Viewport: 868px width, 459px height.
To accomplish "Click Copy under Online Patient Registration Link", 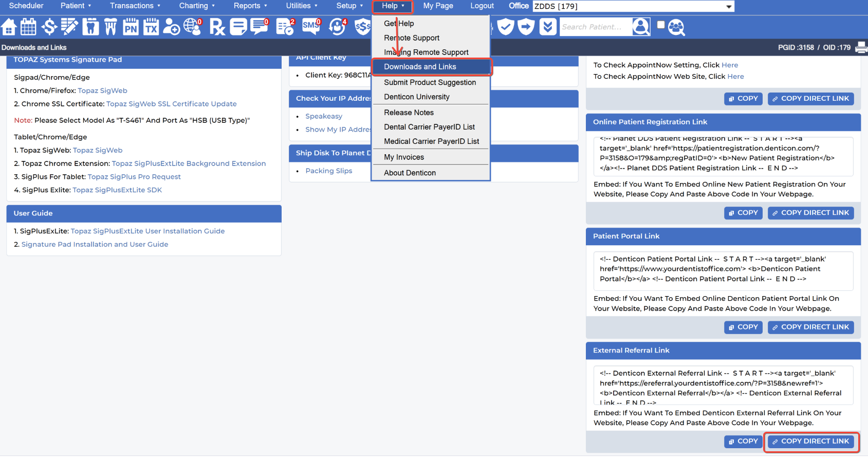I will point(743,213).
